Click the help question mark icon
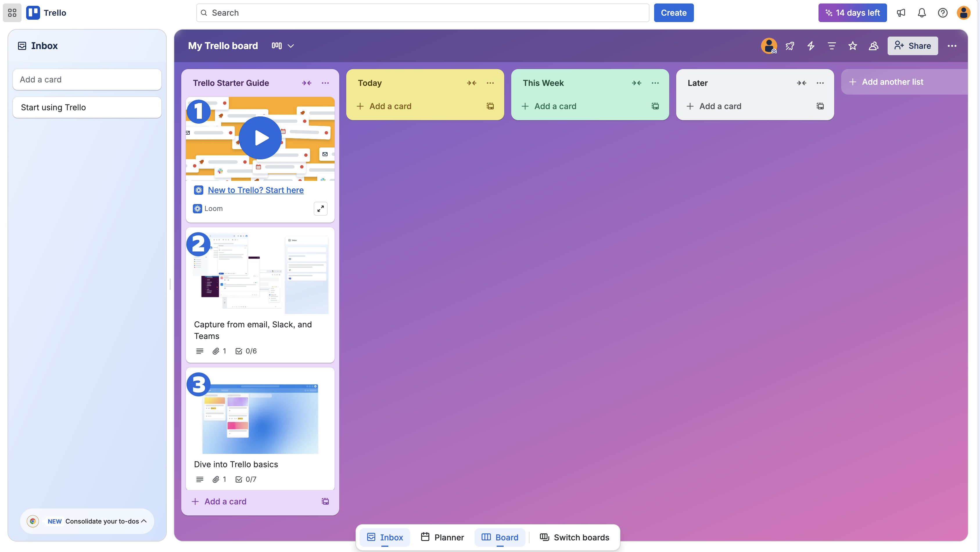This screenshot has width=980, height=552. click(x=942, y=13)
